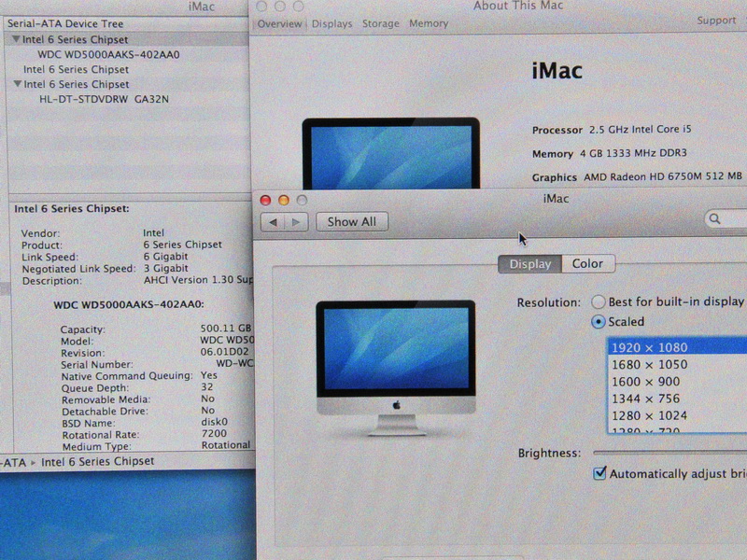This screenshot has width=747, height=560.
Task: Close the iMac preferences window with red button
Action: 265,200
